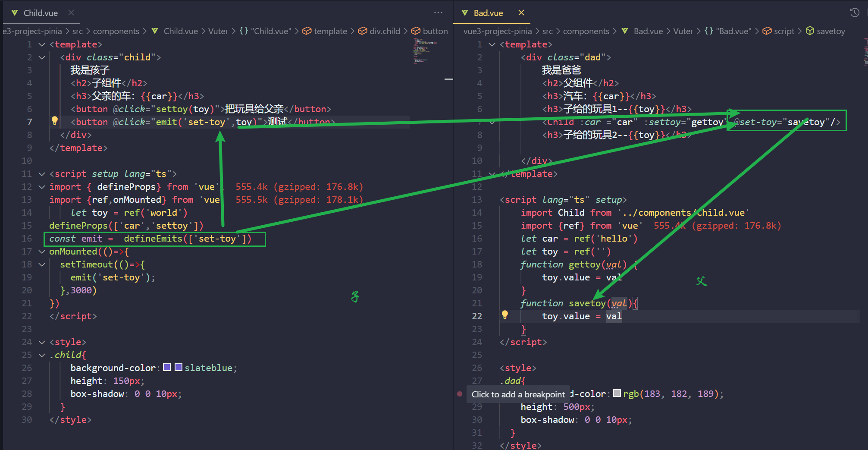Click Vue icon on Bad.vue tab
The image size is (868, 450).
465,13
